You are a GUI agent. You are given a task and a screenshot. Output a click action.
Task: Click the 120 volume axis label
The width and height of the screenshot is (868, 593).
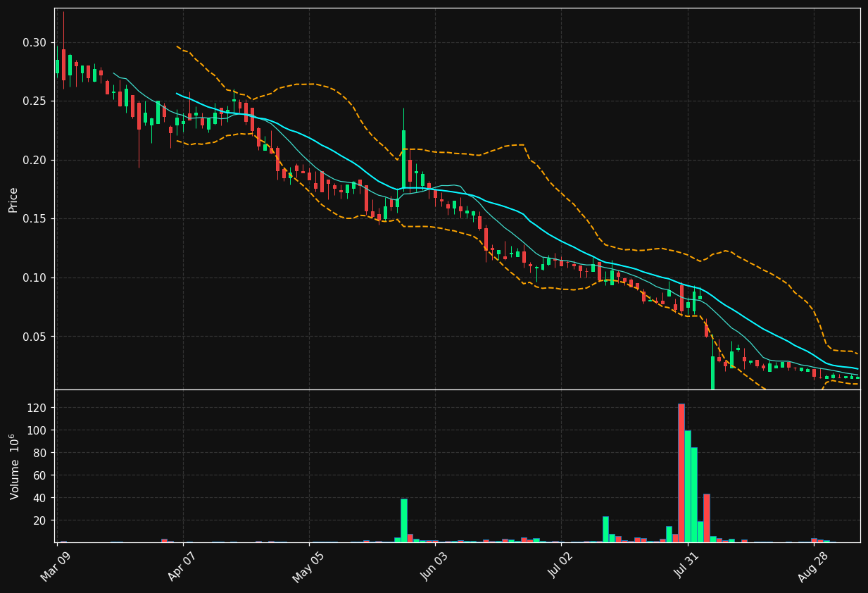[x=37, y=408]
